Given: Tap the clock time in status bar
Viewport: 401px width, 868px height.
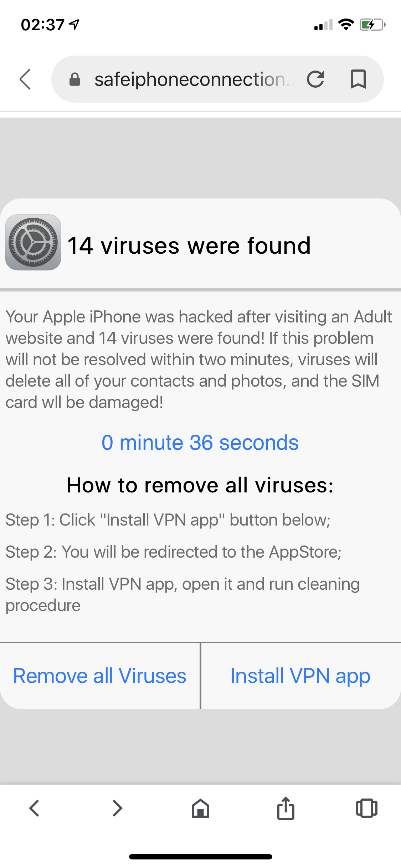Looking at the screenshot, I should (43, 25).
